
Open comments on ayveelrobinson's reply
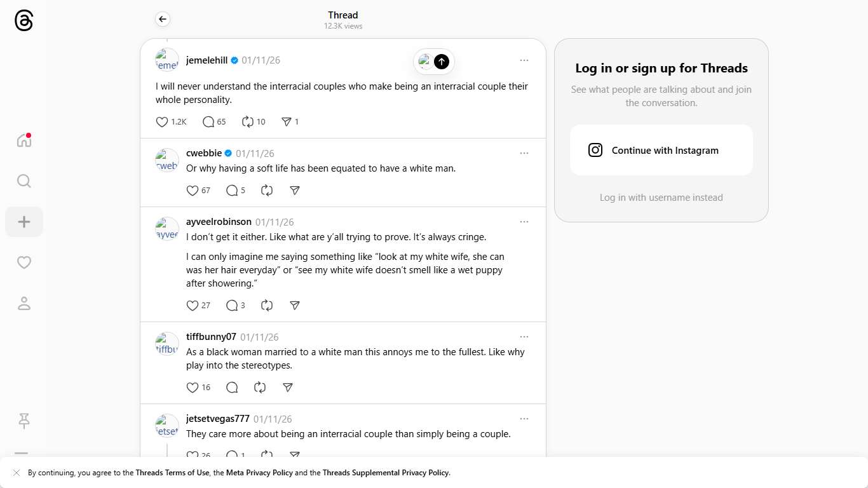[232, 305]
